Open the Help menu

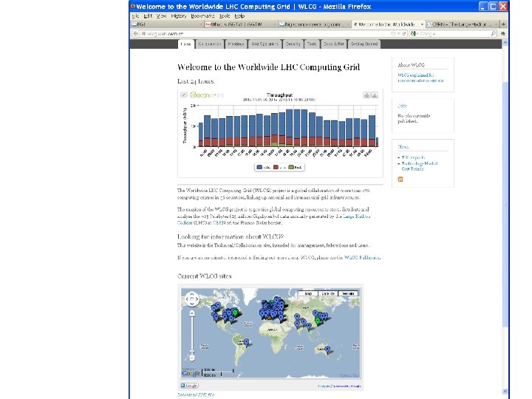[239, 16]
